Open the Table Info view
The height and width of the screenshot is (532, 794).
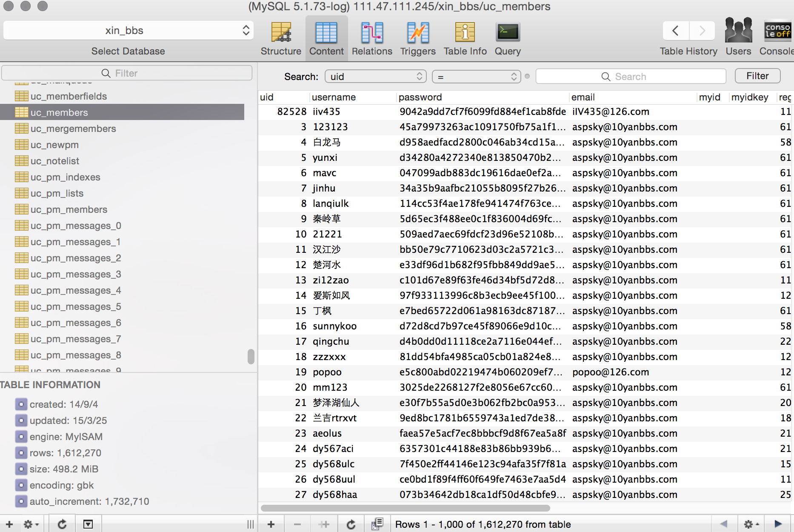[465, 38]
